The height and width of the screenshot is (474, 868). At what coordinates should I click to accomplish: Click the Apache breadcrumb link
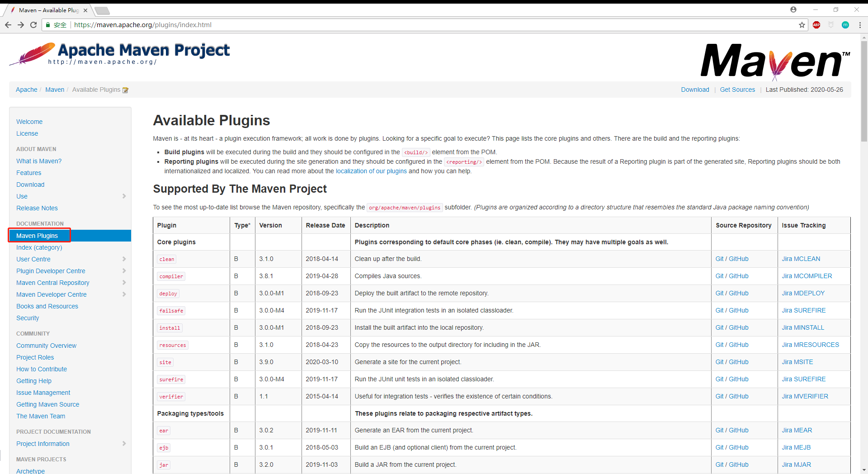point(27,90)
